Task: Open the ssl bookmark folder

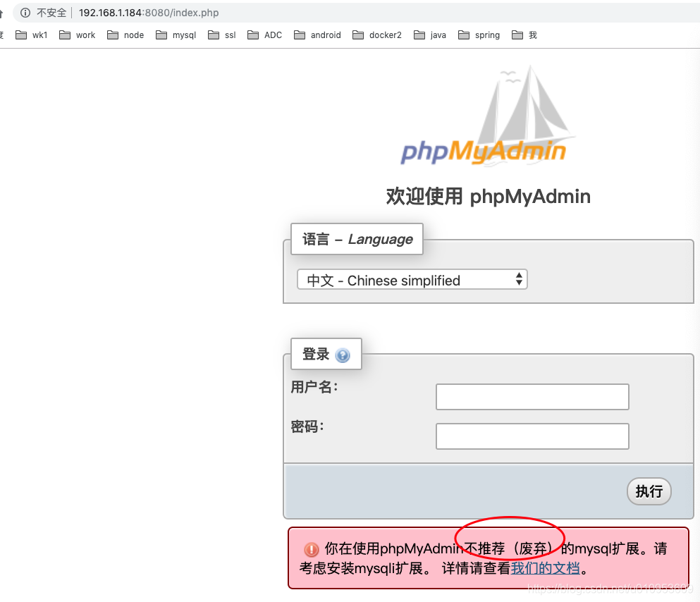Action: pos(222,35)
